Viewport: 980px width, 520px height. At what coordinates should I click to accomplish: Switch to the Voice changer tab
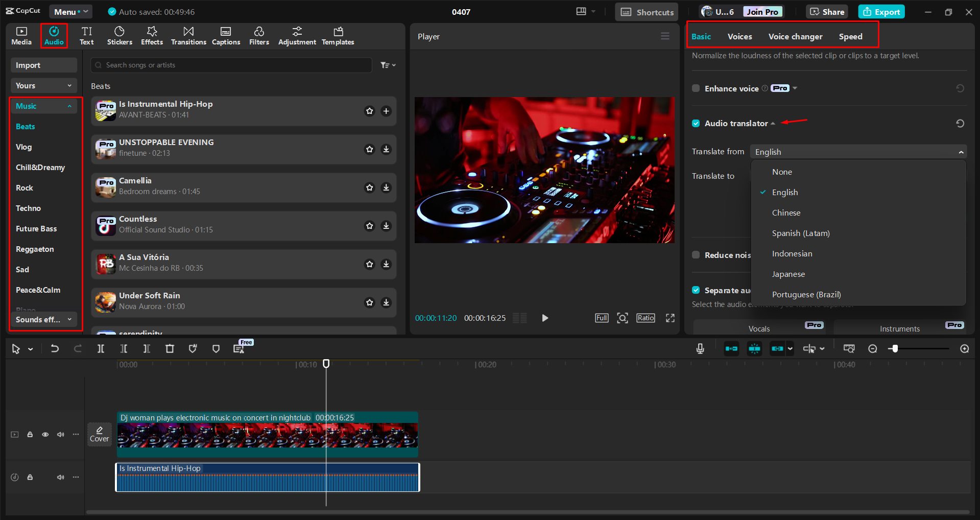pos(795,36)
